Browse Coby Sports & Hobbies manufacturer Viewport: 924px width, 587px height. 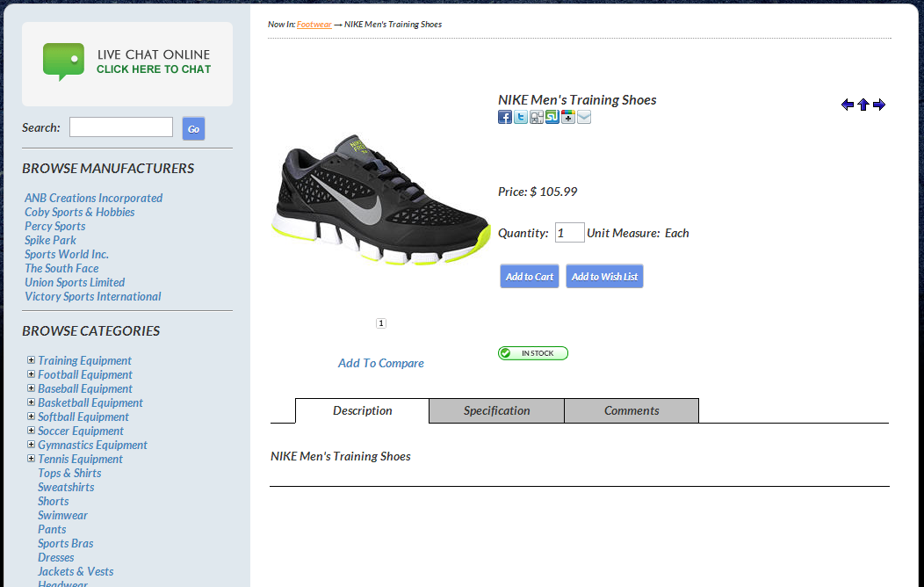pyautogui.click(x=80, y=212)
